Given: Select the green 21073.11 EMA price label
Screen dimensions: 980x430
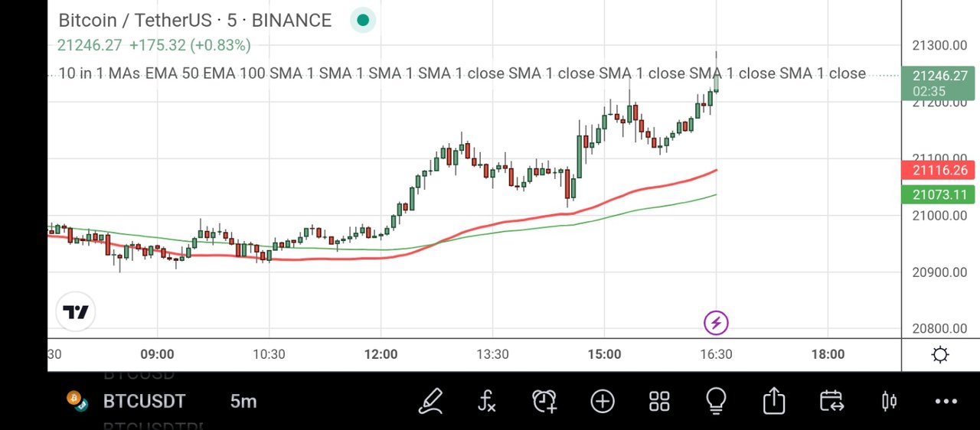Looking at the screenshot, I should 939,195.
